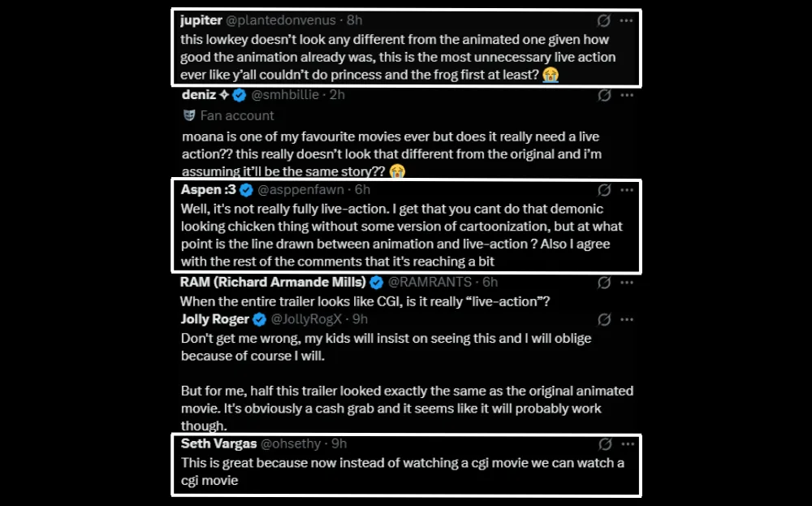Image resolution: width=812 pixels, height=506 pixels.
Task: Click the Grok icon on RAM's tweet
Action: 604,283
